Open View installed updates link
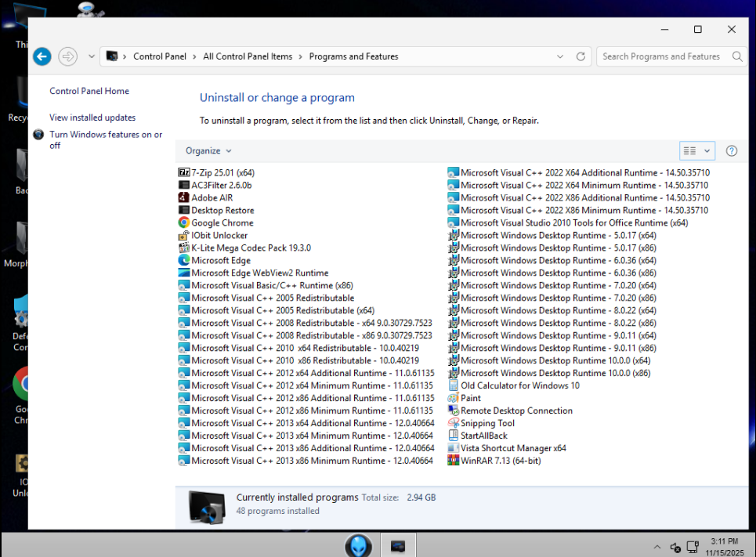 (x=92, y=118)
